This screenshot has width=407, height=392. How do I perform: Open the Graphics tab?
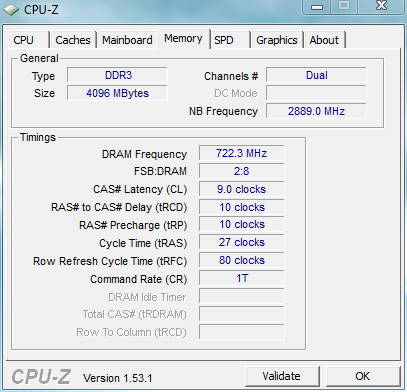click(x=277, y=40)
